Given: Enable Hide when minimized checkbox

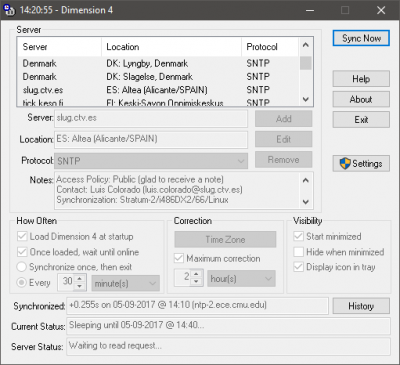Looking at the screenshot, I should [298, 252].
